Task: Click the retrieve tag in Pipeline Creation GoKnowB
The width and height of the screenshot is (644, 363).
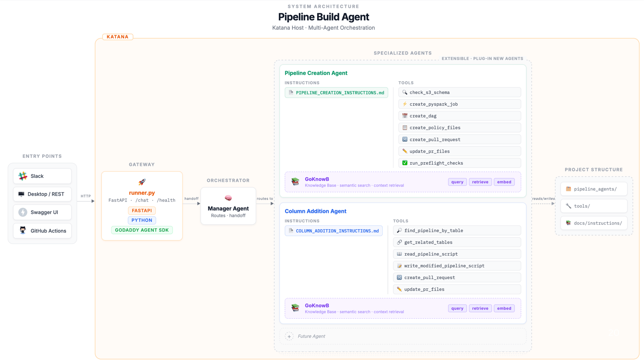Action: [x=480, y=182]
